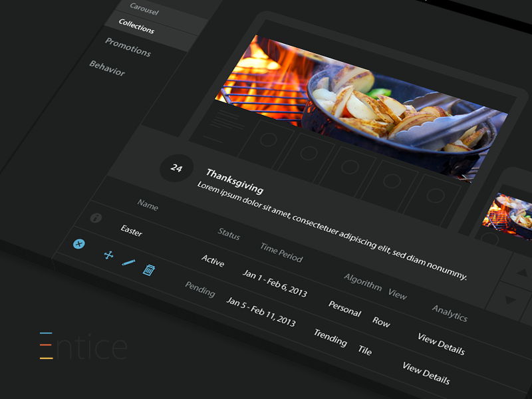The width and height of the screenshot is (532, 399).
Task: Open the Promotions sidebar section
Action: (x=128, y=47)
